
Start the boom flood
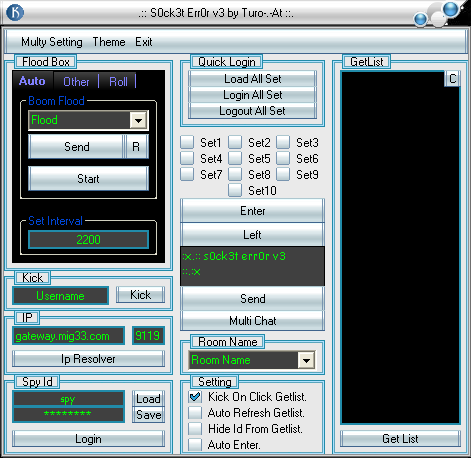[x=88, y=179]
